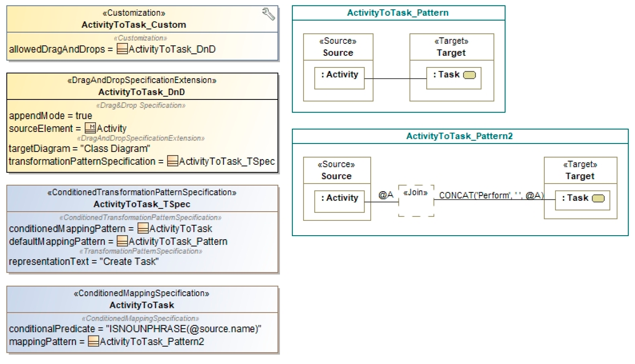Click the conditionalPredicate ISNOUNPHRASE value

[x=184, y=328]
